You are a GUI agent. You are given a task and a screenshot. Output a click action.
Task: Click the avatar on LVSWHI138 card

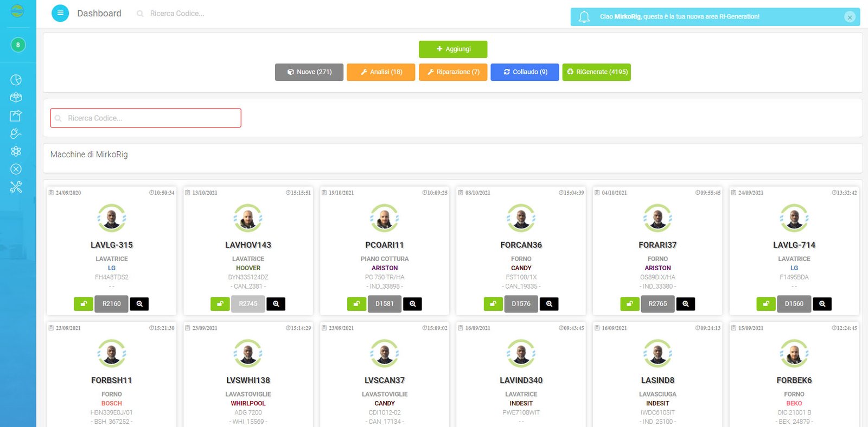pyautogui.click(x=248, y=353)
